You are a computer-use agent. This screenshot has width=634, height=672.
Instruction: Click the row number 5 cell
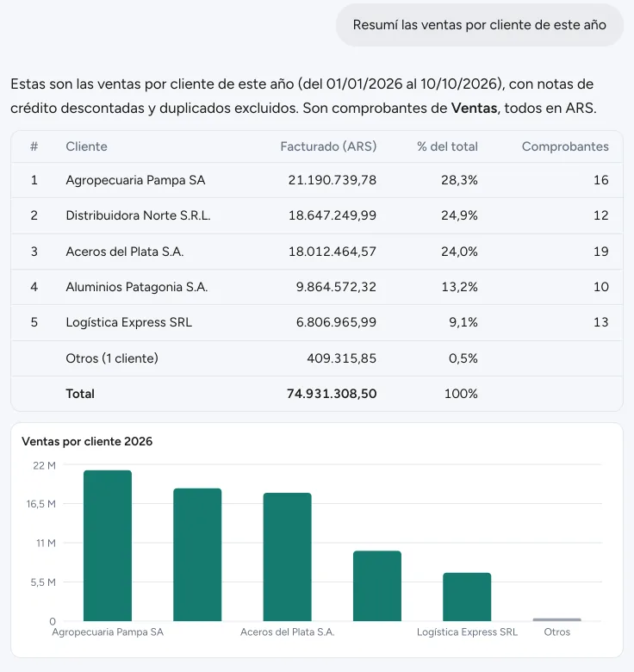(34, 322)
